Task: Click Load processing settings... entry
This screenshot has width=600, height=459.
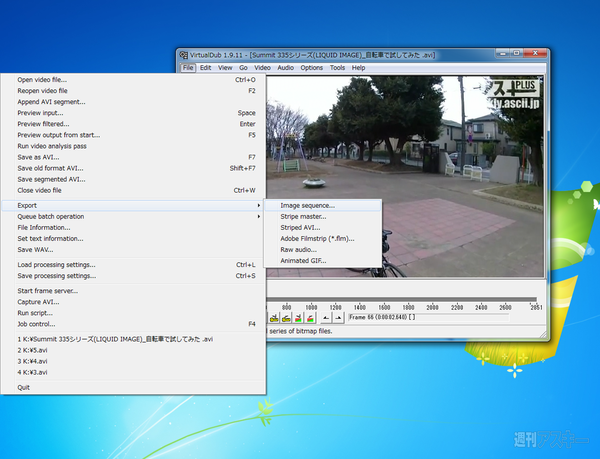Action: pyautogui.click(x=57, y=265)
